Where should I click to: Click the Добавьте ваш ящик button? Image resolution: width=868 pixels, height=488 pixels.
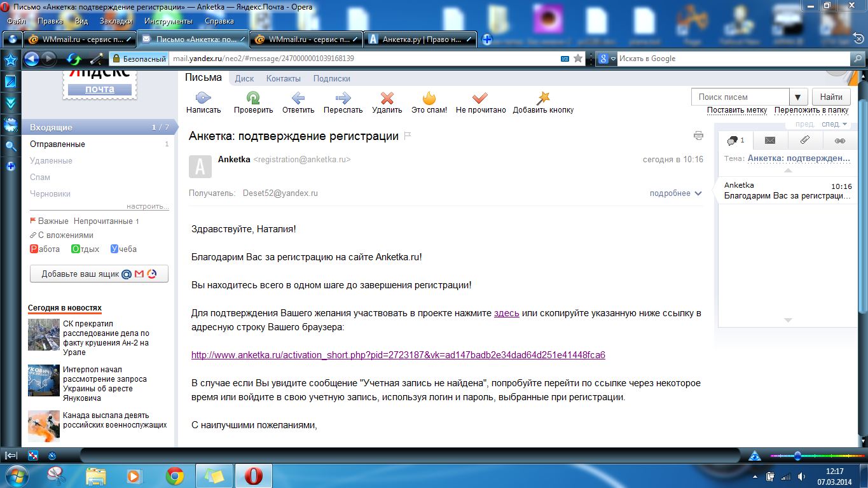[99, 274]
